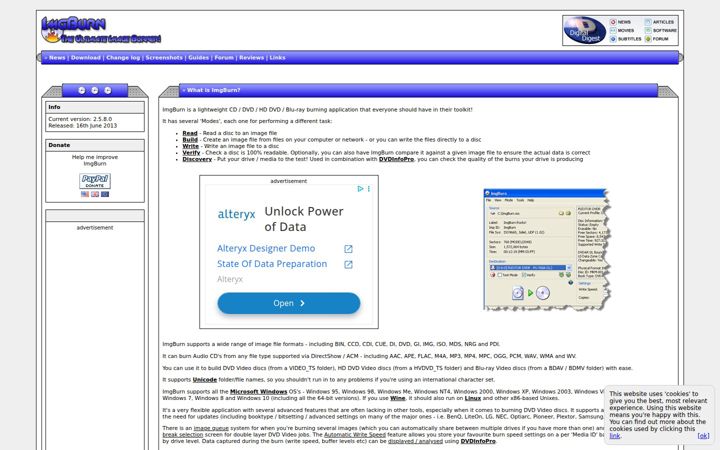Viewport: 720px width, 450px height.
Task: Open the displayed / analysed link
Action: [x=415, y=441]
